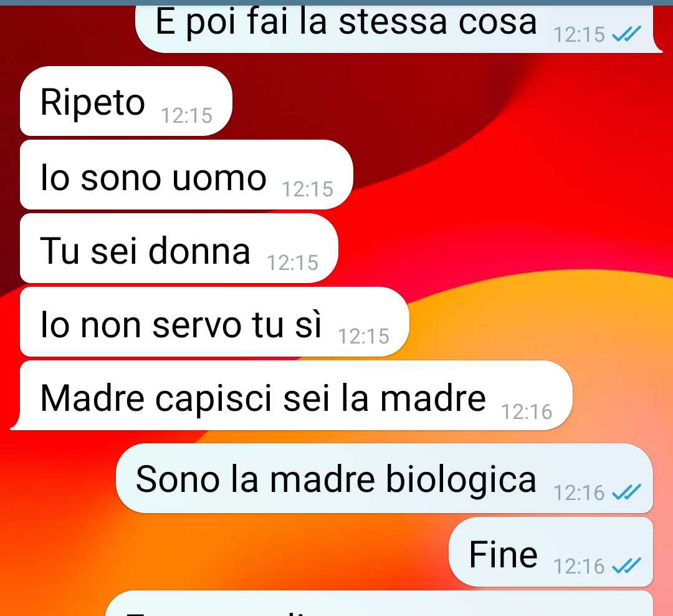Screen dimensions: 673x616
Task: Tap the 'Fine' sent message bubble
Action: tap(551, 552)
